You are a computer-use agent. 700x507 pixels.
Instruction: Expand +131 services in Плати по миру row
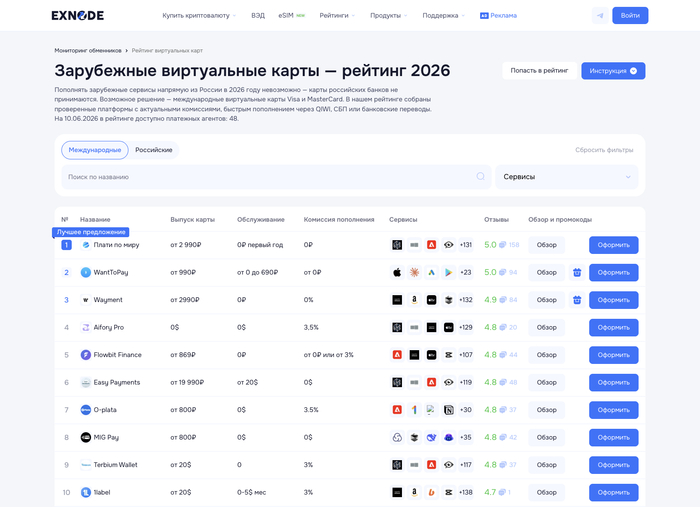[466, 245]
